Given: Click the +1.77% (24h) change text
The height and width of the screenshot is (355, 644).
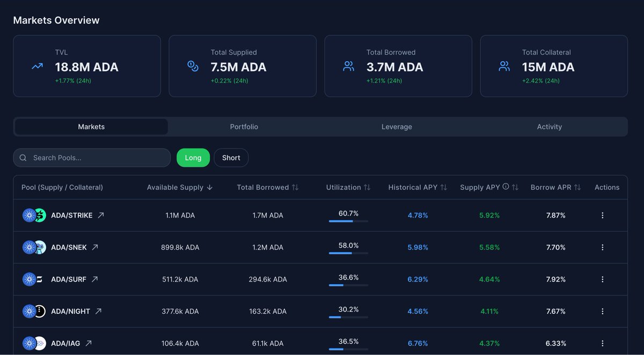Looking at the screenshot, I should pos(73,81).
